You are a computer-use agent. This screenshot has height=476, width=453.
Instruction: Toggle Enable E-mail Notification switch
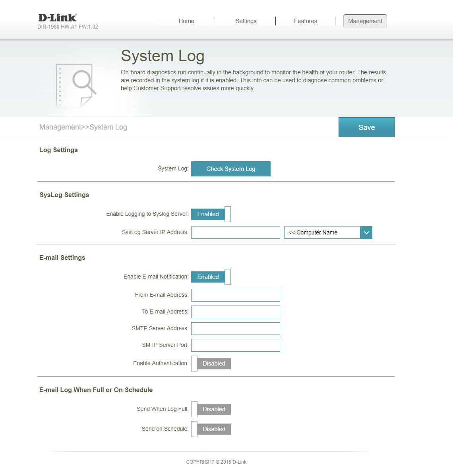[x=211, y=277]
